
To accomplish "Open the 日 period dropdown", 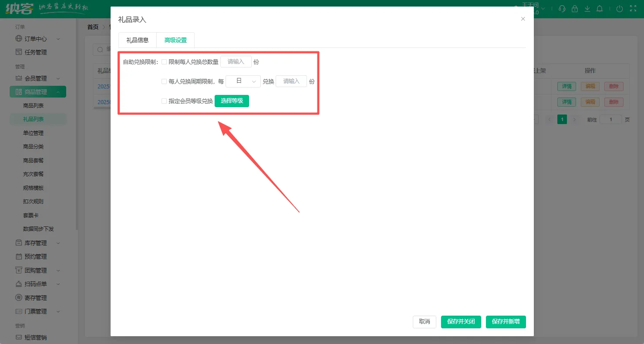I will click(243, 81).
